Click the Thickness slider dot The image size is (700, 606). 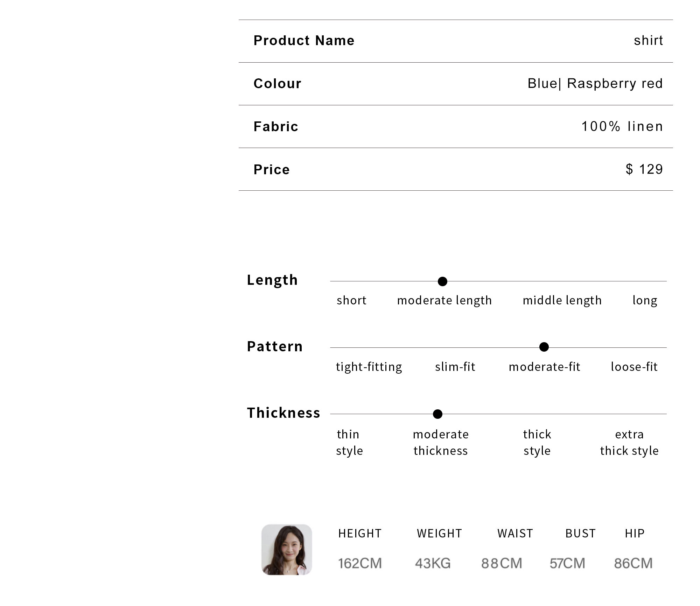[x=437, y=414]
